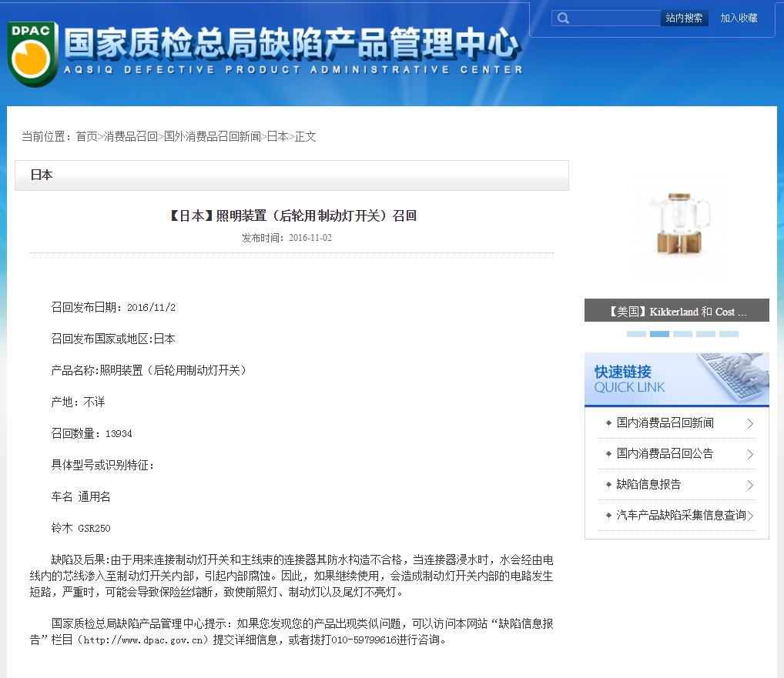Viewport: 784px width, 678px height.
Task: Select the first carousel slide indicator
Action: coord(636,334)
